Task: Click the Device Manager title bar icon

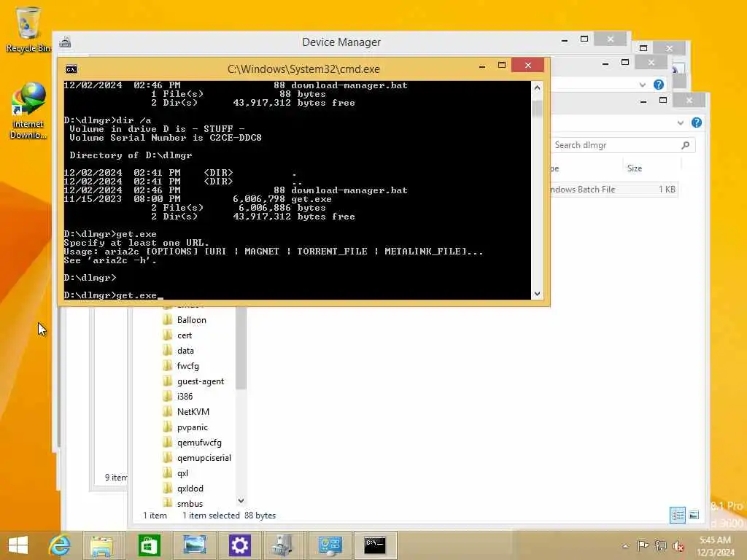Action: [x=65, y=42]
